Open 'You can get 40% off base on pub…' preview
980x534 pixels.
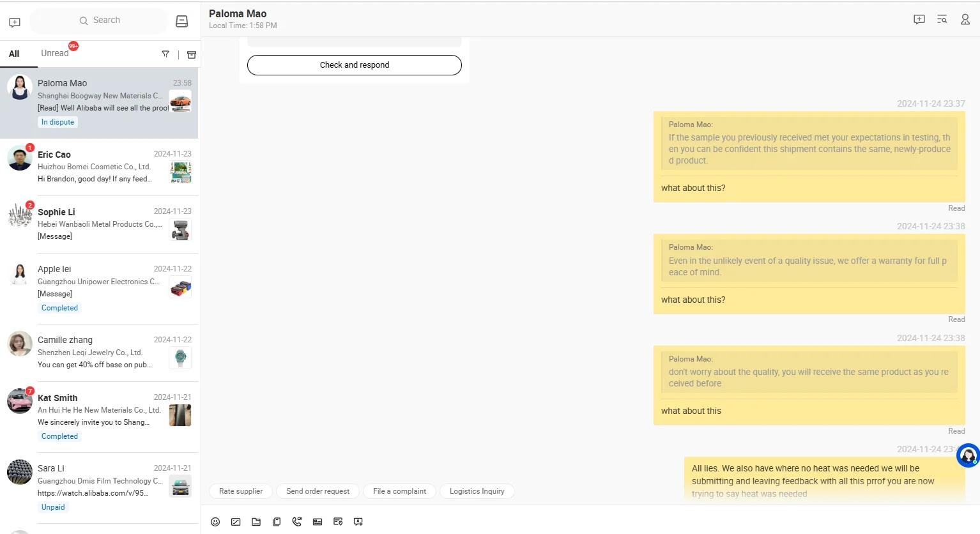pos(95,365)
